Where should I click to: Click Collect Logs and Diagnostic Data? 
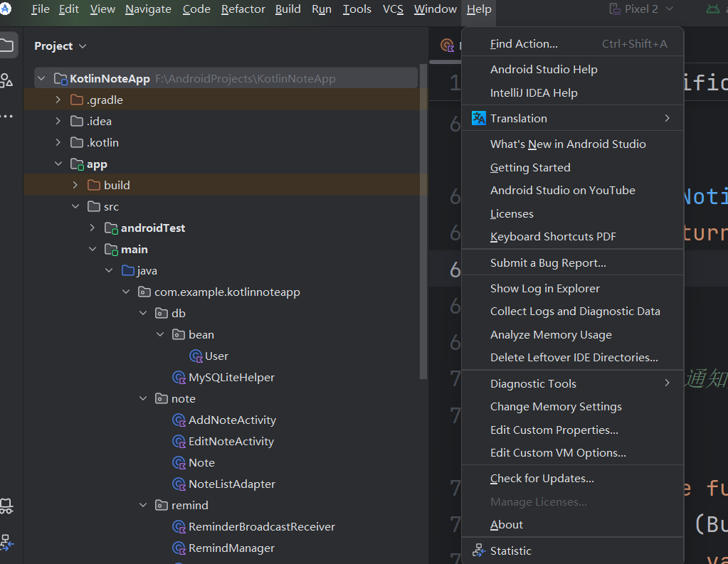point(573,312)
